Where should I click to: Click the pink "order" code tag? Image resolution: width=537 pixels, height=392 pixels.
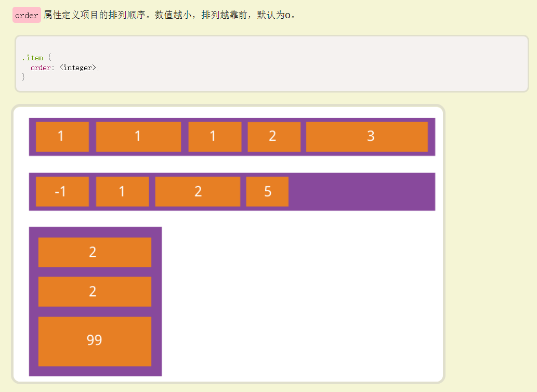pos(27,15)
